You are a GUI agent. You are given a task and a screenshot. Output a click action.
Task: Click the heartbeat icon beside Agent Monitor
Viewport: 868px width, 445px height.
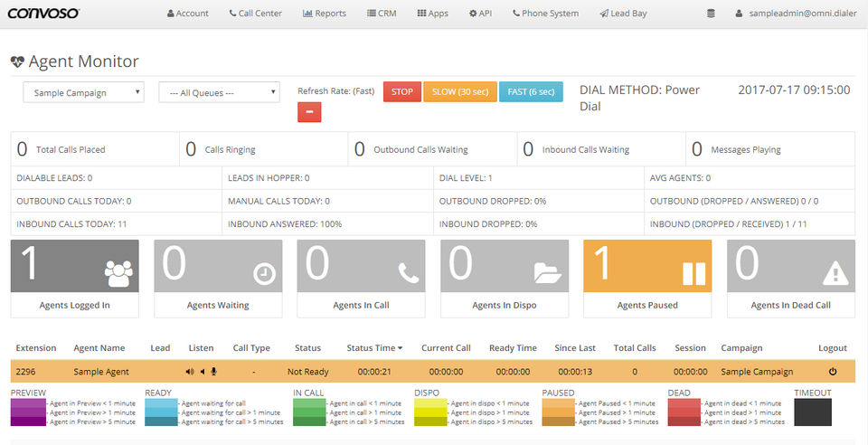coord(17,62)
